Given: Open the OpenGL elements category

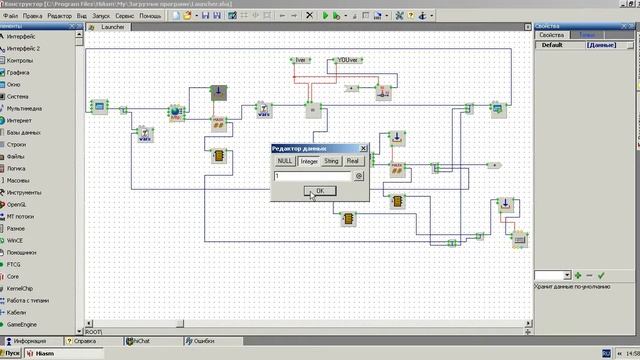Looking at the screenshot, I should pyautogui.click(x=16, y=204).
